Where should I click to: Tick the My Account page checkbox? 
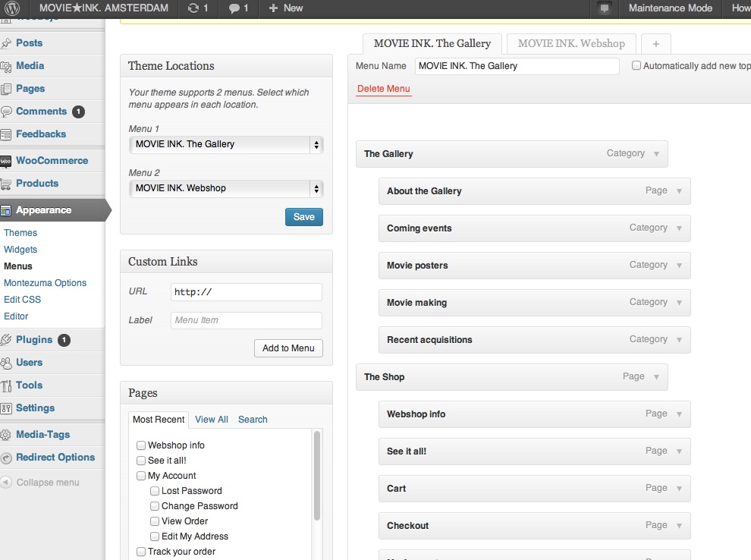[141, 476]
